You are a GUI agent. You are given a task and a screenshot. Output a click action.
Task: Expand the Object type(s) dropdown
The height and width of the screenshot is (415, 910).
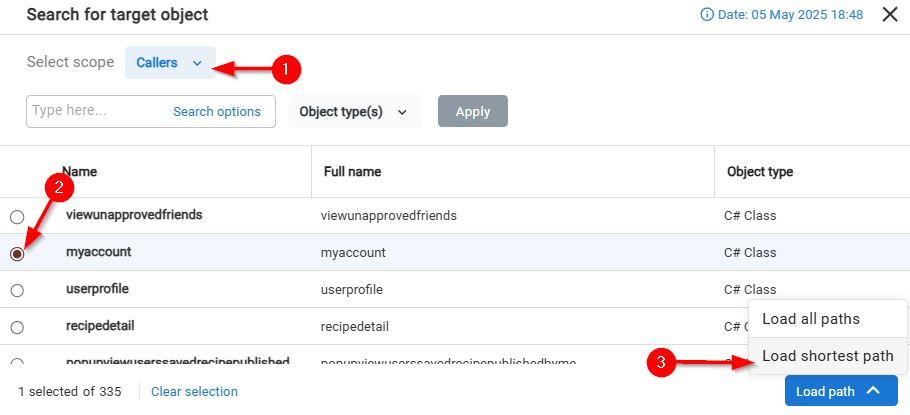pos(354,112)
